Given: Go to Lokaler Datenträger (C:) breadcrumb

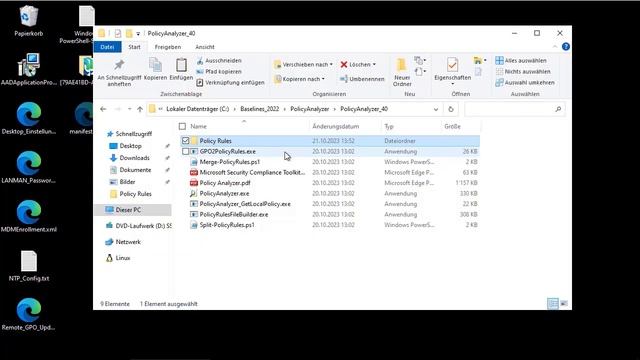Looking at the screenshot, I should pos(198,109).
